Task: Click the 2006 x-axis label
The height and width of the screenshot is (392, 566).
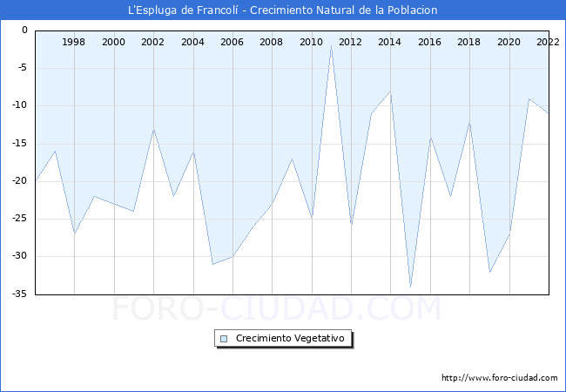Action: pyautogui.click(x=232, y=42)
